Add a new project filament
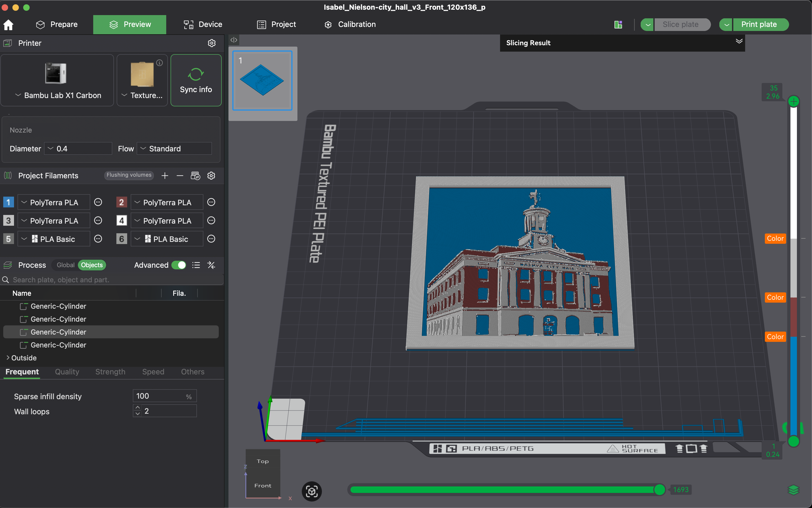Image resolution: width=812 pixels, height=508 pixels. [165, 176]
